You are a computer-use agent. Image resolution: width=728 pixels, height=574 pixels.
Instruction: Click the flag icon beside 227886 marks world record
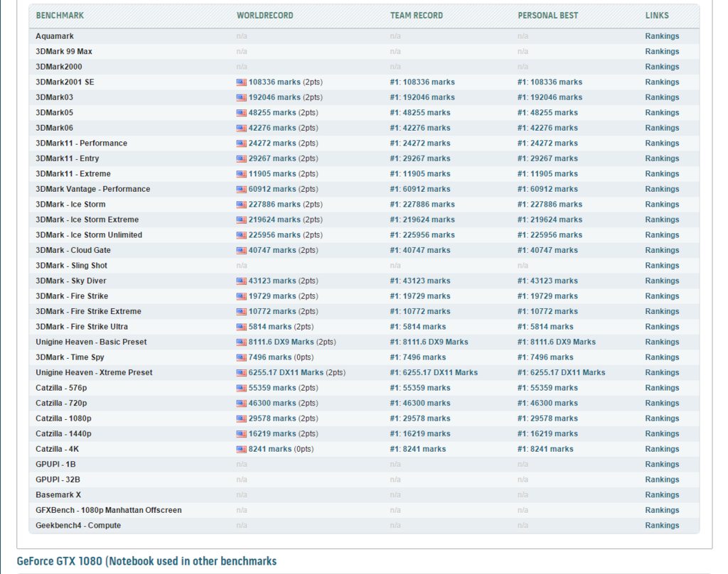tap(242, 205)
